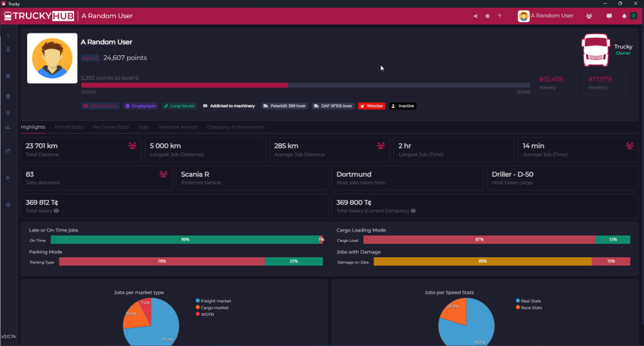644x346 pixels.
Task: Open the profile user icon in the sidebar
Action: 8,49
